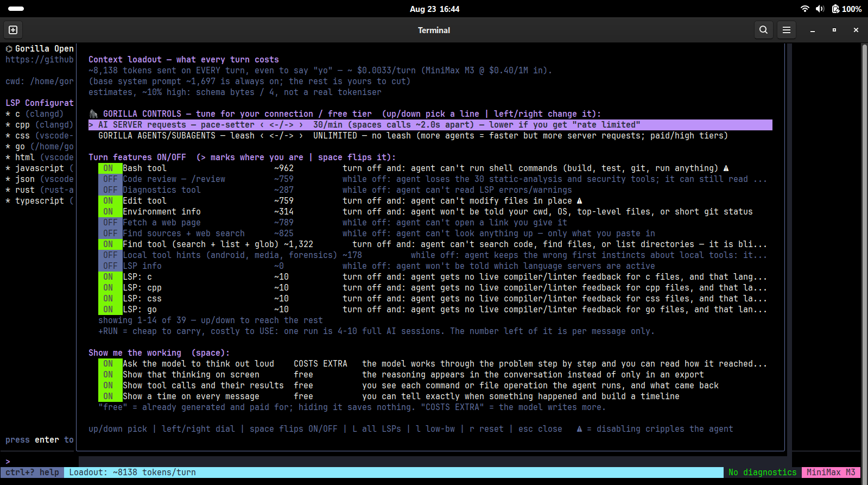
Task: Open the terminal hamburger menu
Action: pos(786,30)
